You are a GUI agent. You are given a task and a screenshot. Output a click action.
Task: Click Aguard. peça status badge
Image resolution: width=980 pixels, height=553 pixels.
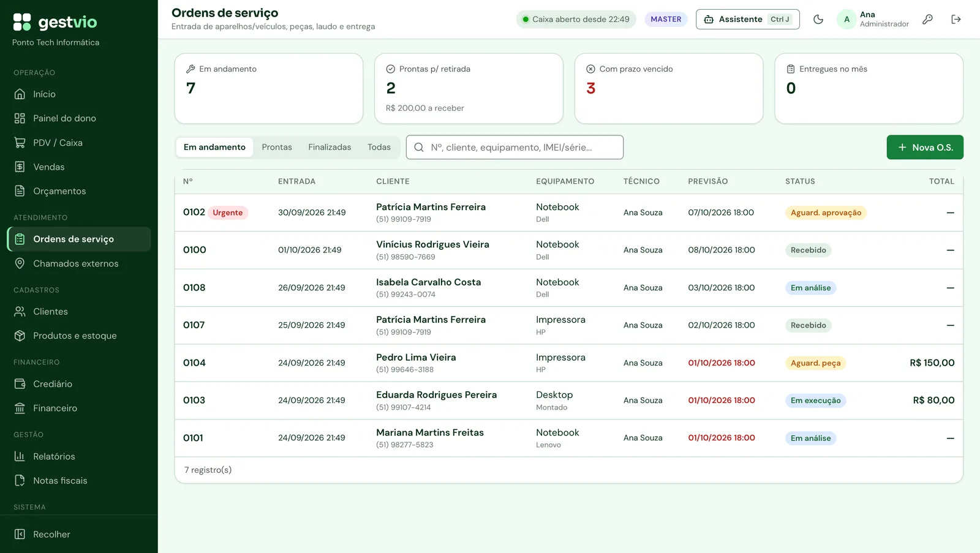(816, 363)
